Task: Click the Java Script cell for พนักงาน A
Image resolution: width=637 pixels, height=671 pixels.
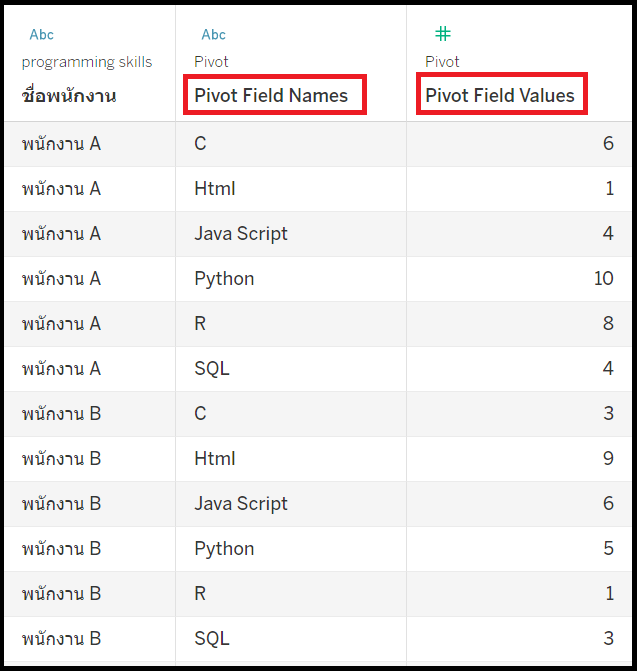Action: [x=241, y=233]
